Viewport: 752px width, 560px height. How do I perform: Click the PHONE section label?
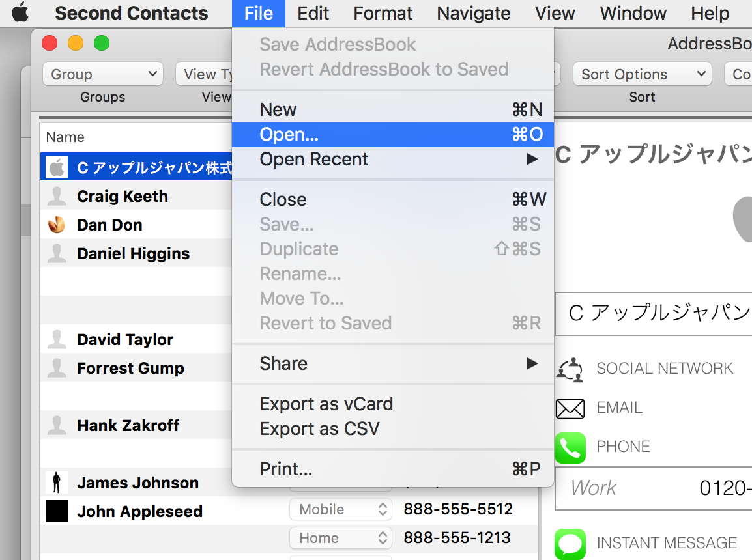tap(623, 447)
